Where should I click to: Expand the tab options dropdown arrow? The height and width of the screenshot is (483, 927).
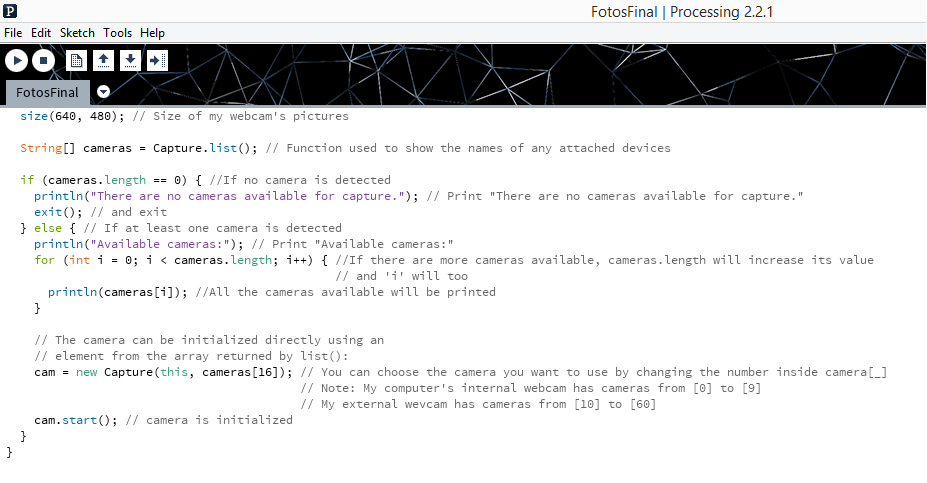coord(103,92)
